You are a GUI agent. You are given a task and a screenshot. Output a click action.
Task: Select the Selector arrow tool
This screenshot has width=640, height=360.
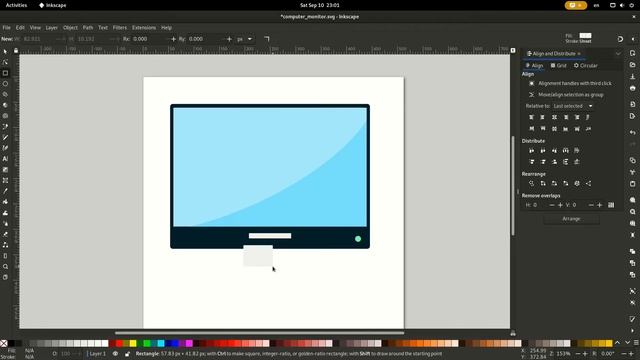click(5, 52)
